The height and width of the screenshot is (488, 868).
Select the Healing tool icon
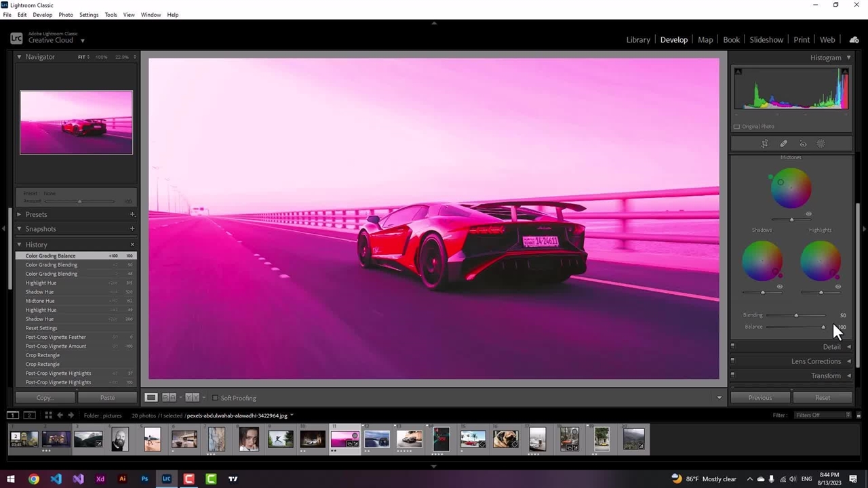(x=783, y=144)
